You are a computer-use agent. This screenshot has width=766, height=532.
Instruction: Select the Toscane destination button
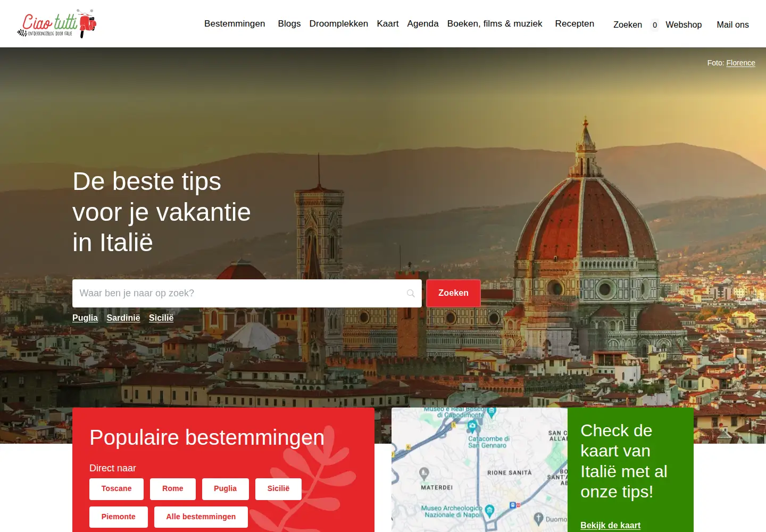pos(116,489)
